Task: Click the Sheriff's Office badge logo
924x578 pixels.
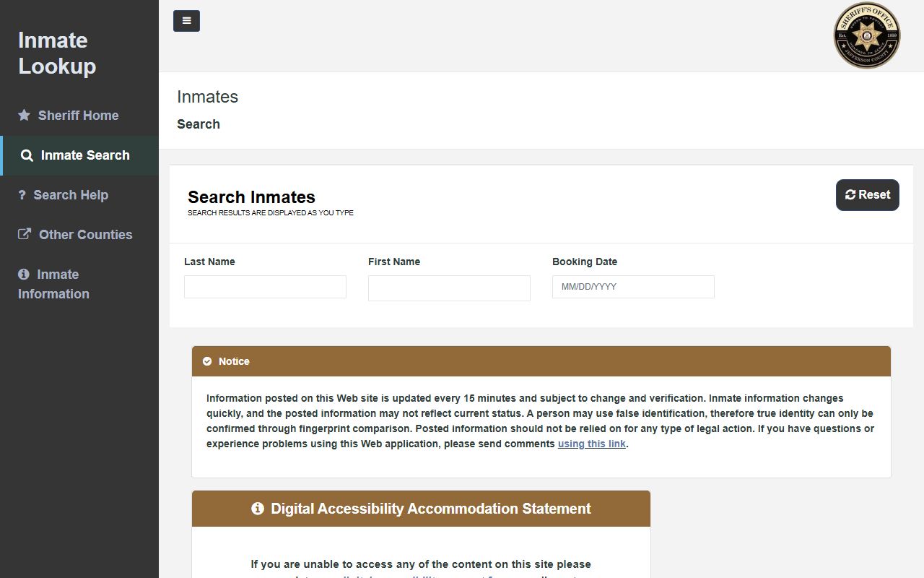Action: (x=867, y=35)
